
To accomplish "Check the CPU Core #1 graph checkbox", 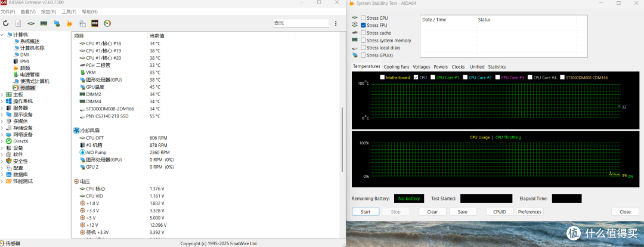I will click(x=432, y=78).
